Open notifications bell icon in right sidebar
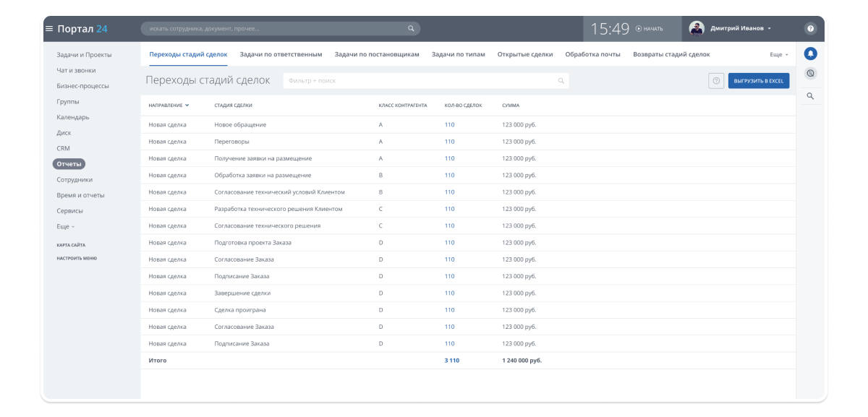This screenshot has width=868, height=417. [x=811, y=53]
